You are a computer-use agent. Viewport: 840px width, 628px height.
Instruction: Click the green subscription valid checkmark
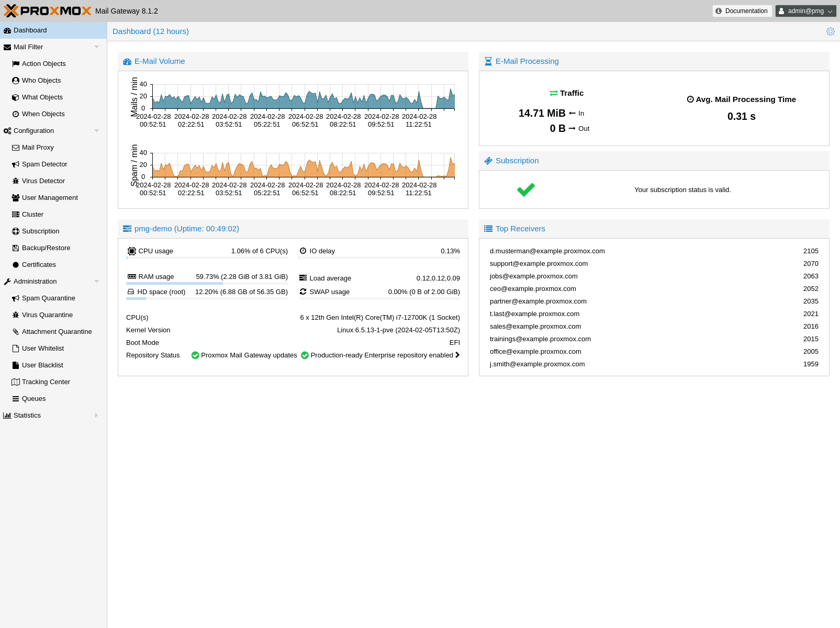525,190
